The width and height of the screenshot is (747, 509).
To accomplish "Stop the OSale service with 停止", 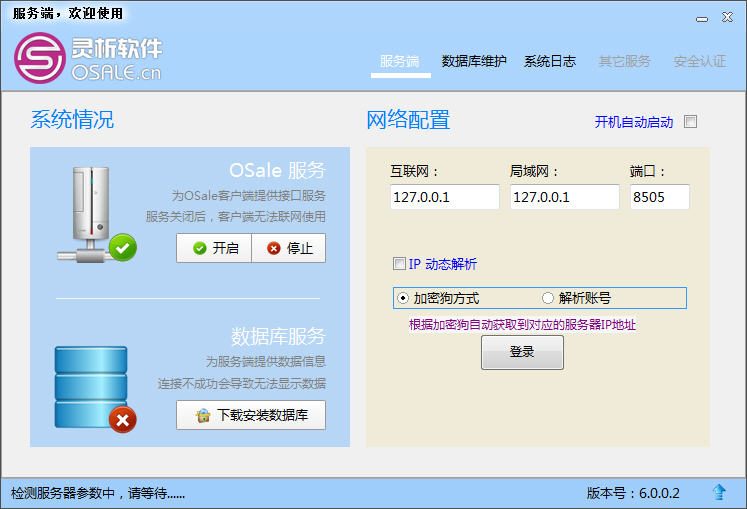I will click(x=289, y=248).
